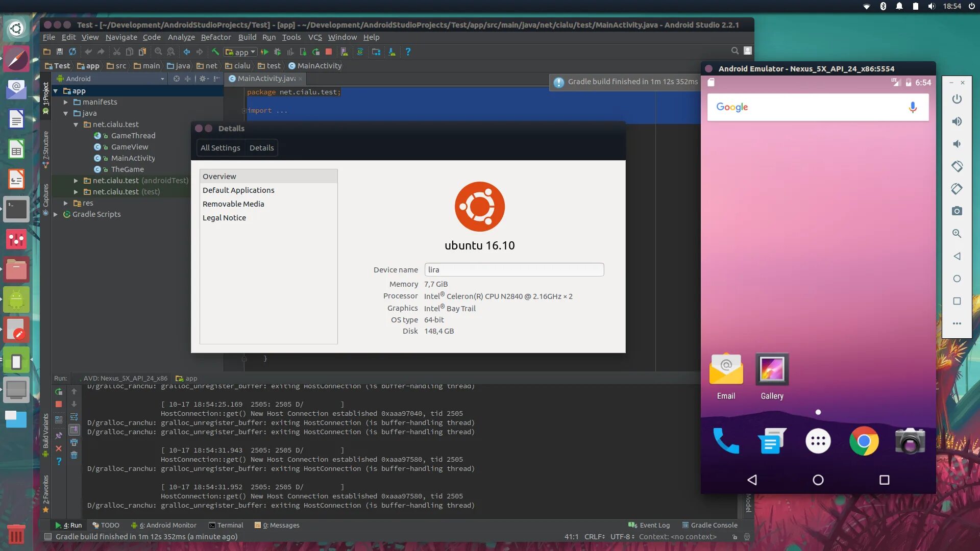Open the Android project view dropdown
This screenshot has width=980, height=551.
tap(111, 79)
